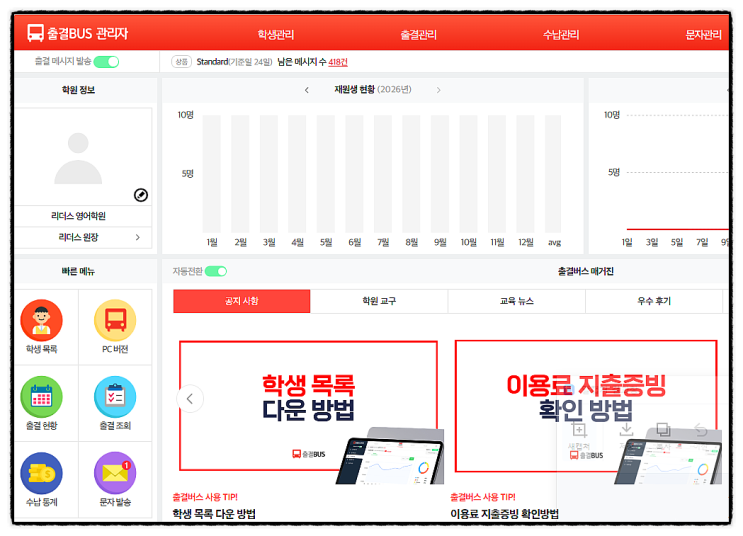Viewport: 743px width, 536px height.
Task: Edit the academy profile photo pencil icon
Action: [x=141, y=195]
